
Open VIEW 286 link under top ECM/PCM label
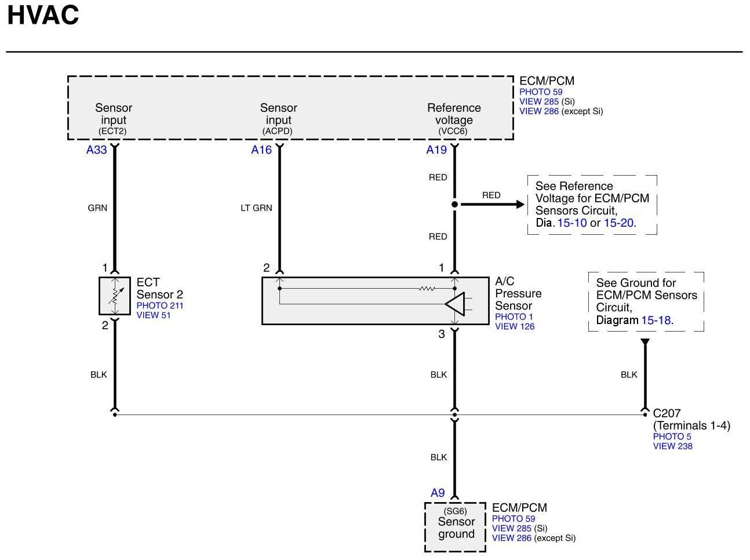click(x=538, y=111)
